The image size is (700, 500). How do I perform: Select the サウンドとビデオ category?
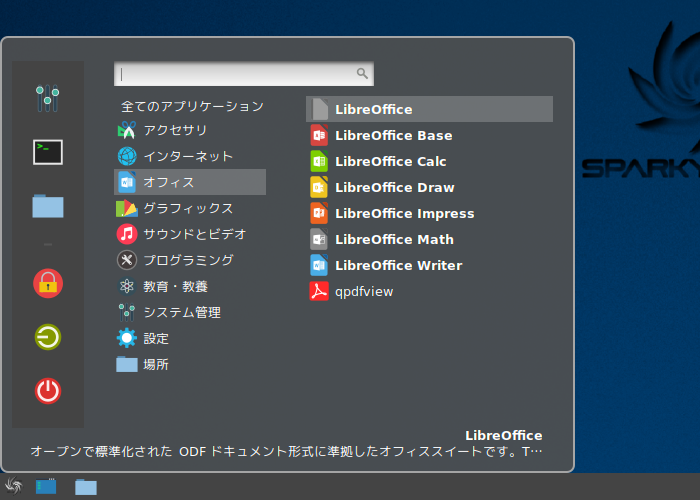click(x=190, y=234)
